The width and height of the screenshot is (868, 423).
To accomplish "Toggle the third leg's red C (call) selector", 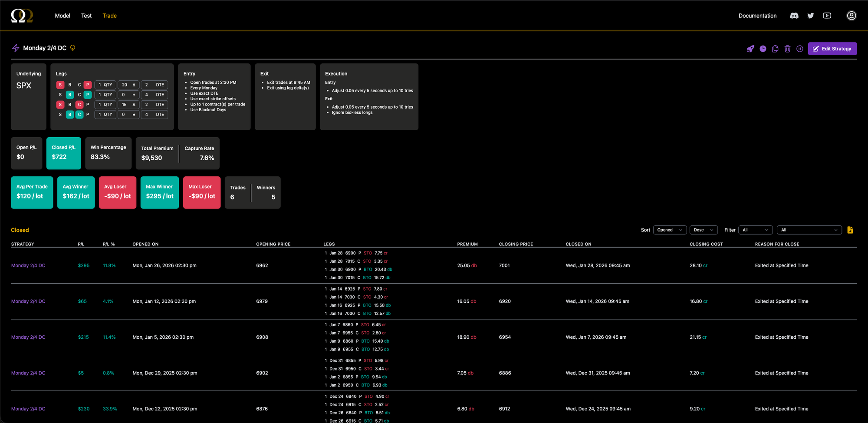I will pos(79,105).
